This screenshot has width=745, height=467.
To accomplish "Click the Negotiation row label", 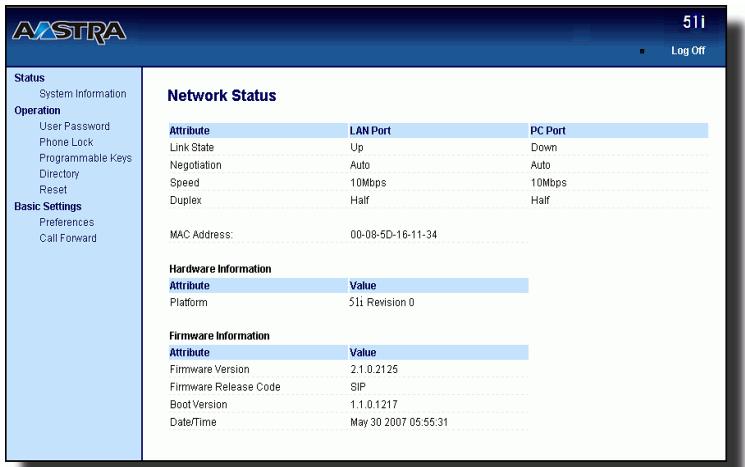I will tap(195, 165).
